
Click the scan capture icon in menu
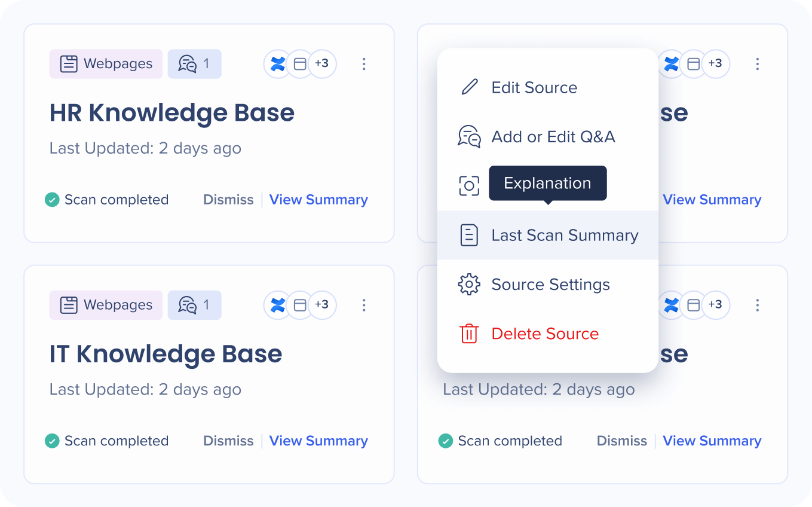point(469,186)
